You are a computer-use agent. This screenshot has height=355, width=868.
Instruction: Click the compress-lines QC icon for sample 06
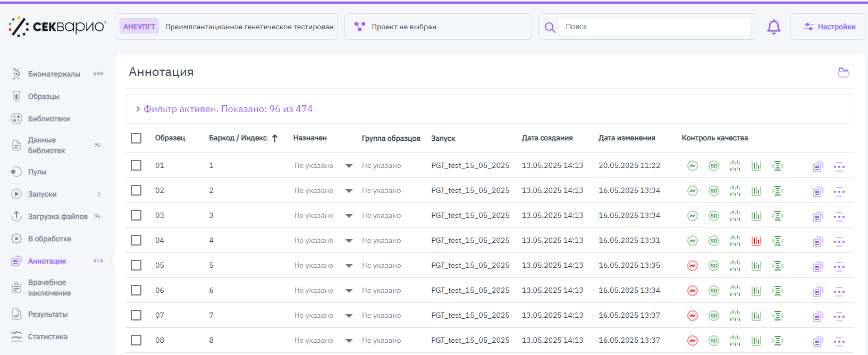(x=778, y=291)
